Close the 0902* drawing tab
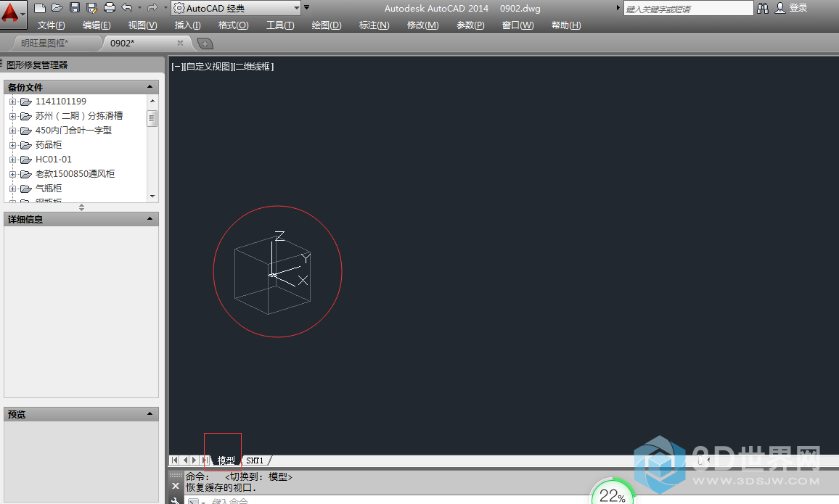The image size is (839, 504). [x=180, y=43]
